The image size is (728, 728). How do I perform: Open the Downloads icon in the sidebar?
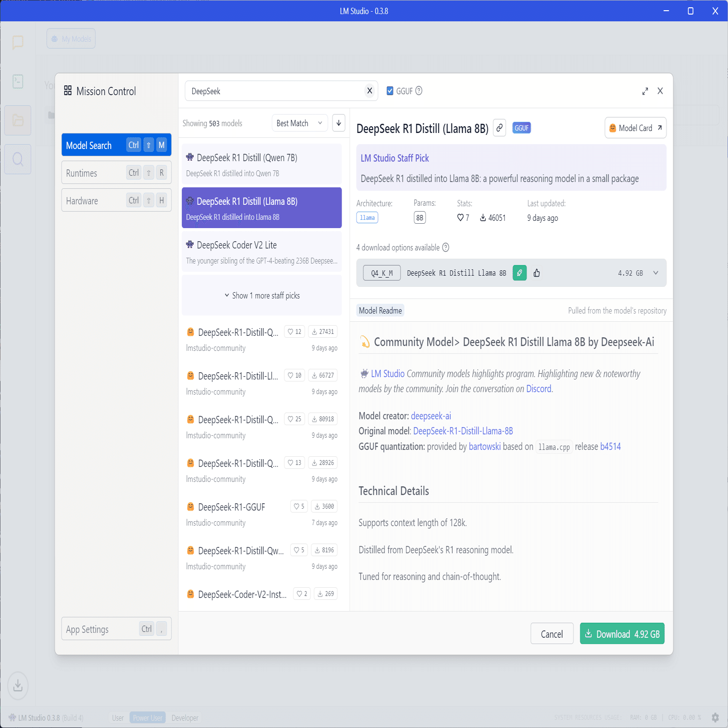pos(18,685)
